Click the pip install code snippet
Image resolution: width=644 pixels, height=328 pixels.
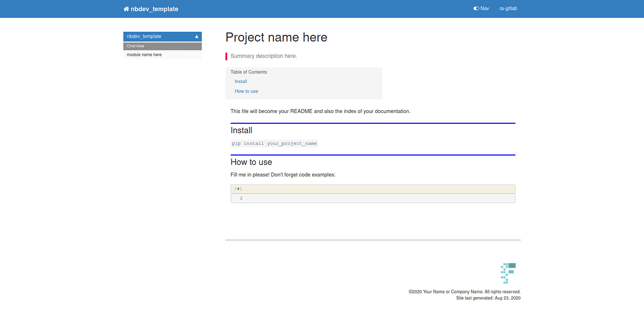[x=274, y=143]
